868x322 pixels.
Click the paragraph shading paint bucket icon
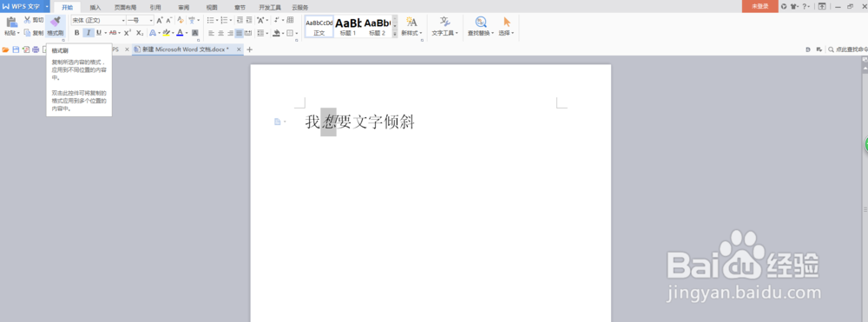pyautogui.click(x=276, y=33)
